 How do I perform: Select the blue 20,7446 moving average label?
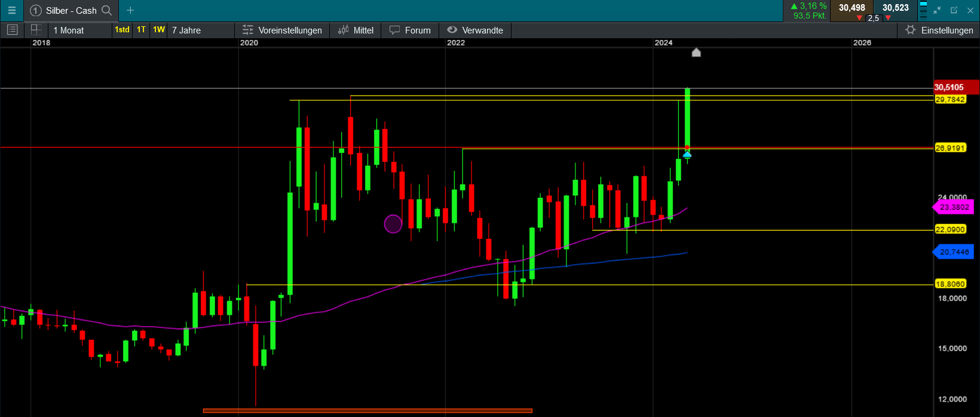coord(953,252)
